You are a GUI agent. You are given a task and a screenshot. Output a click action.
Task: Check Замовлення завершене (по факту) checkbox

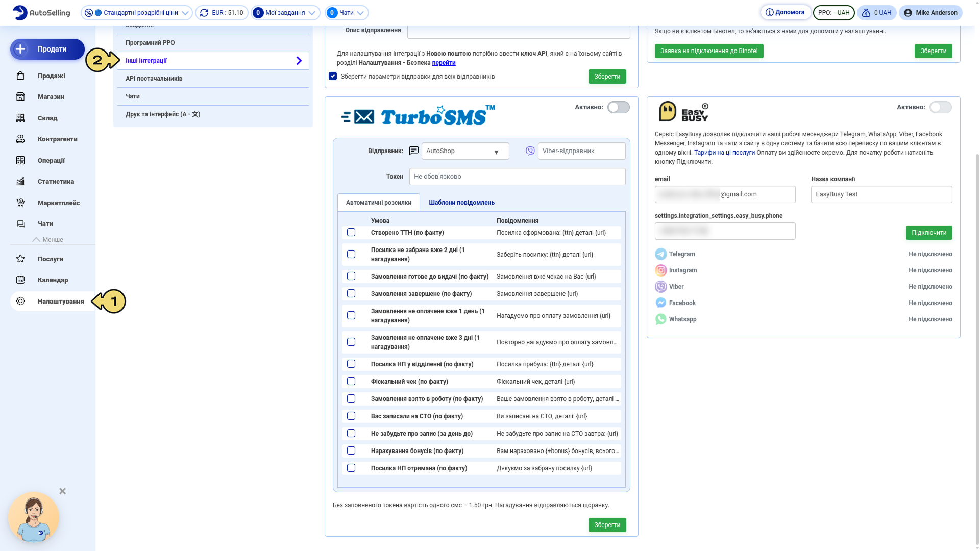coord(351,294)
